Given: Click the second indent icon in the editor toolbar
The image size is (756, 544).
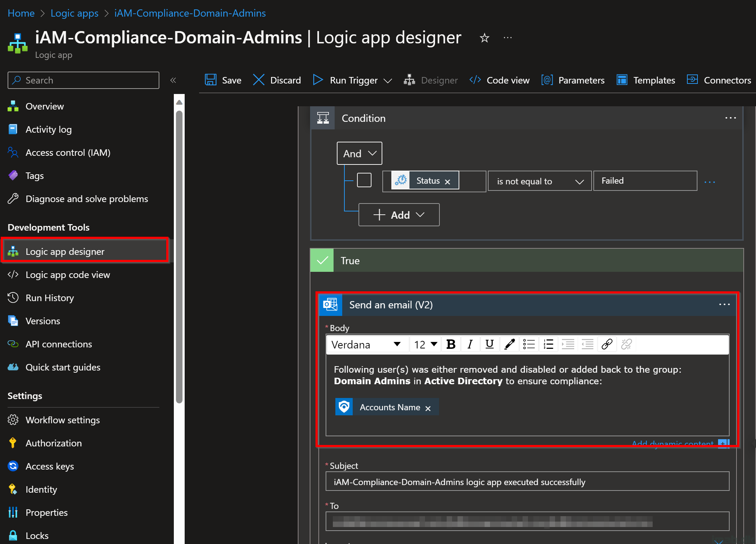Looking at the screenshot, I should (x=588, y=344).
